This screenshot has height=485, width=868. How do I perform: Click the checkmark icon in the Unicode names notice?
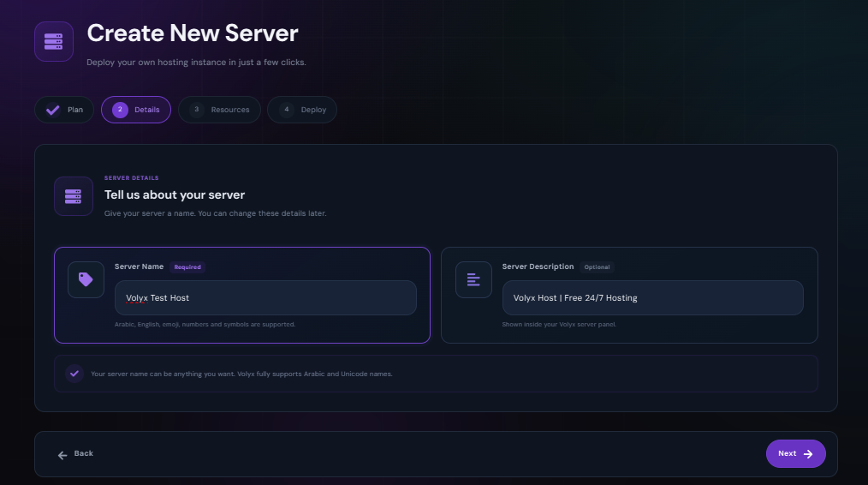coord(74,374)
